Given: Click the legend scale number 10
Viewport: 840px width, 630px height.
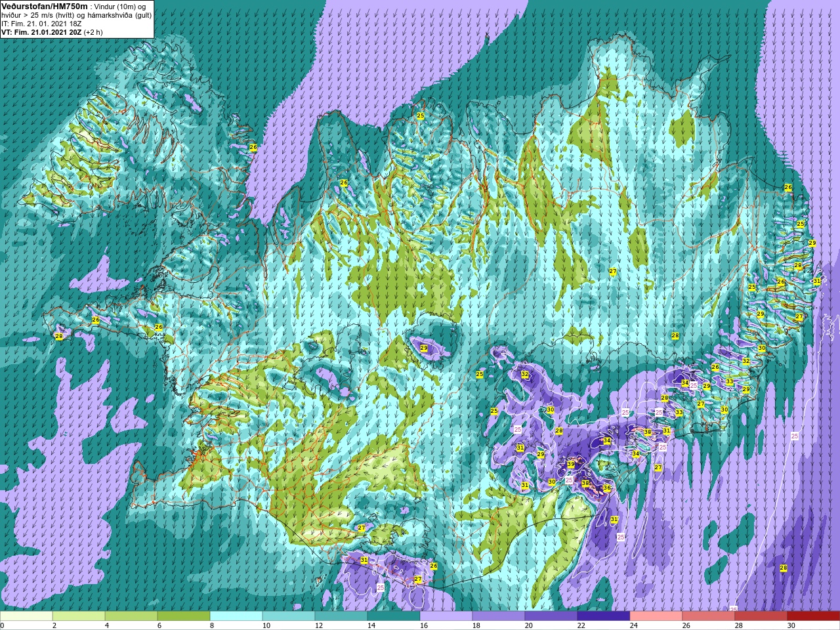Looking at the screenshot, I should [x=266, y=625].
